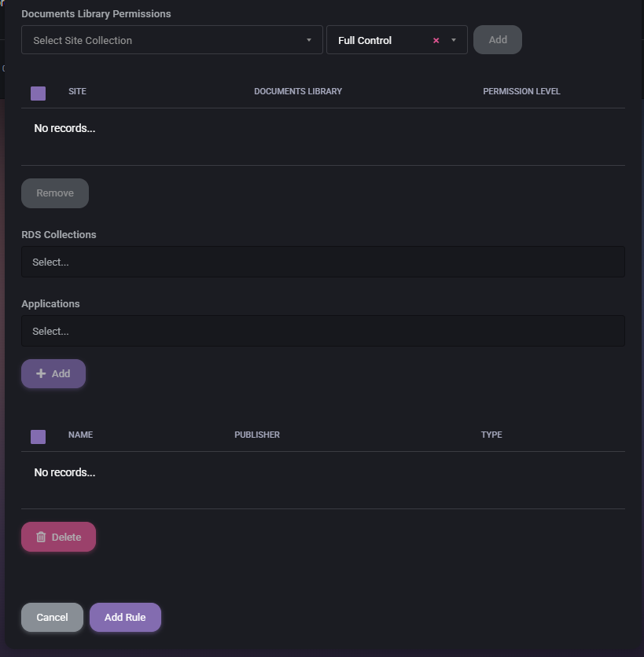Open the Select Site Collection dropdown
The image size is (644, 657).
pyautogui.click(x=171, y=40)
